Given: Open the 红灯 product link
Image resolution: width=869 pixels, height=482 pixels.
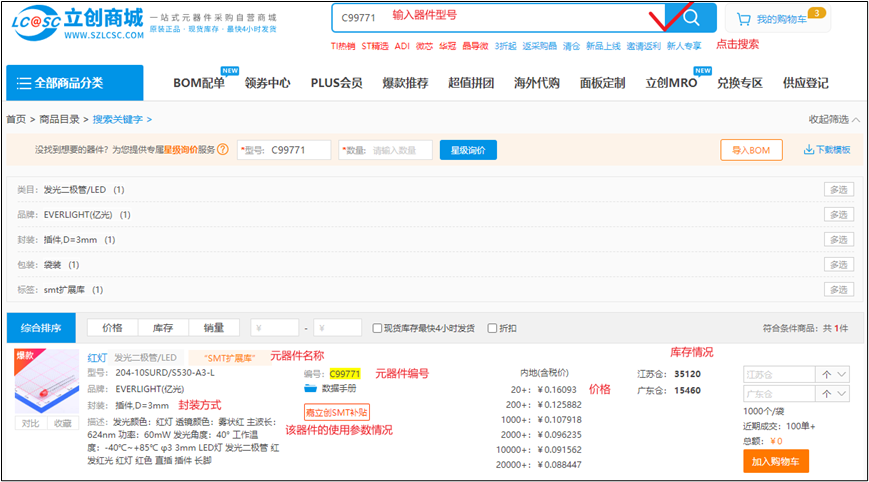Looking at the screenshot, I should coord(97,358).
